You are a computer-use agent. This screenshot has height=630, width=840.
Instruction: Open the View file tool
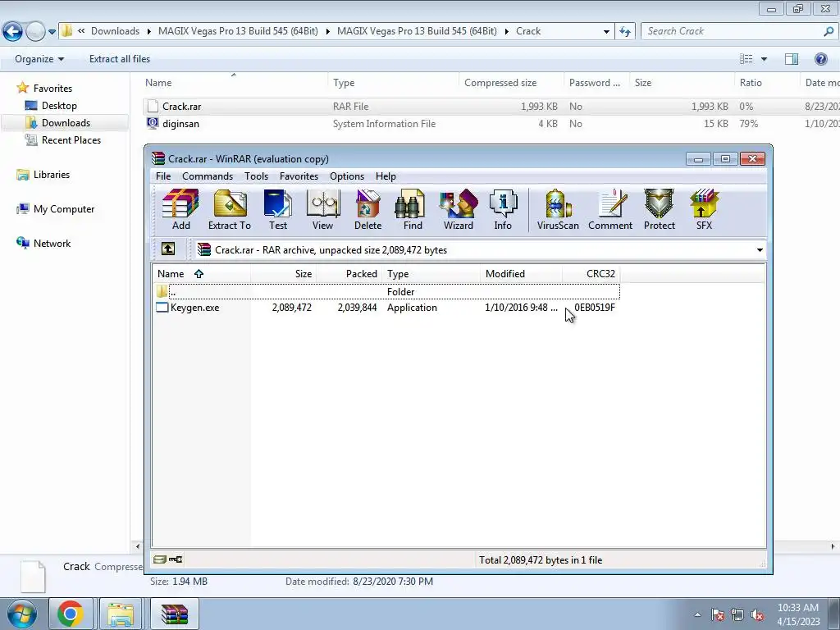click(x=323, y=209)
